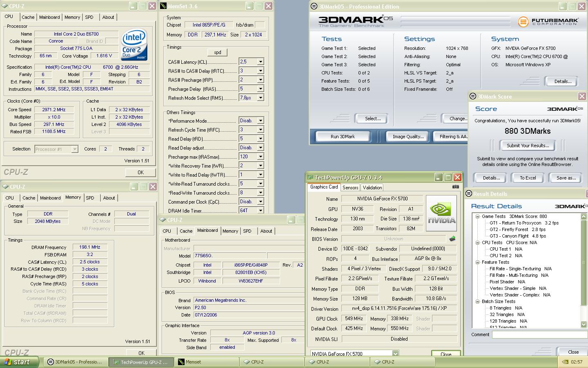Click the Futuremark logo in 3DMark05

(x=548, y=21)
